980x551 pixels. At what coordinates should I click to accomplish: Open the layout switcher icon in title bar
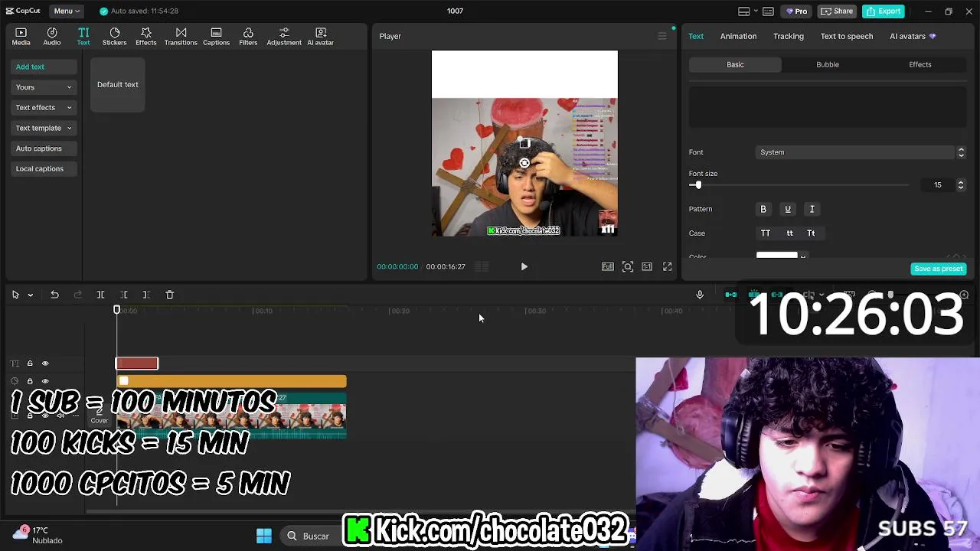[x=743, y=11]
